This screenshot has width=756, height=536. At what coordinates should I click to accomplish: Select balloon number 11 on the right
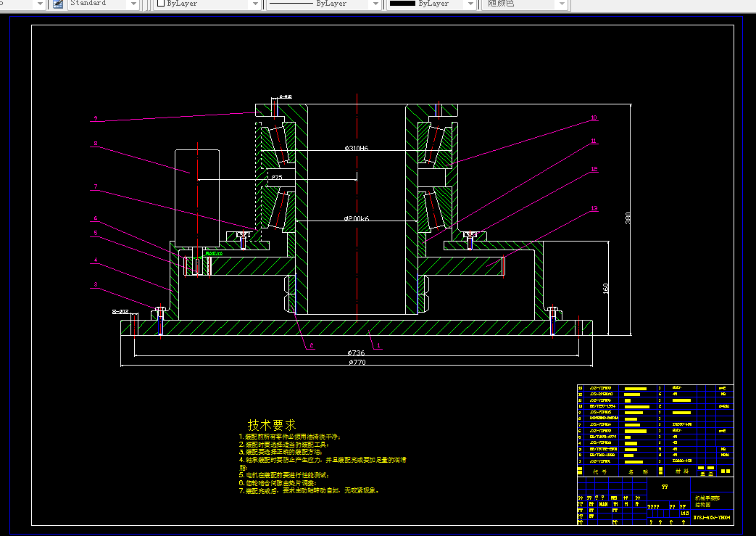[x=594, y=141]
